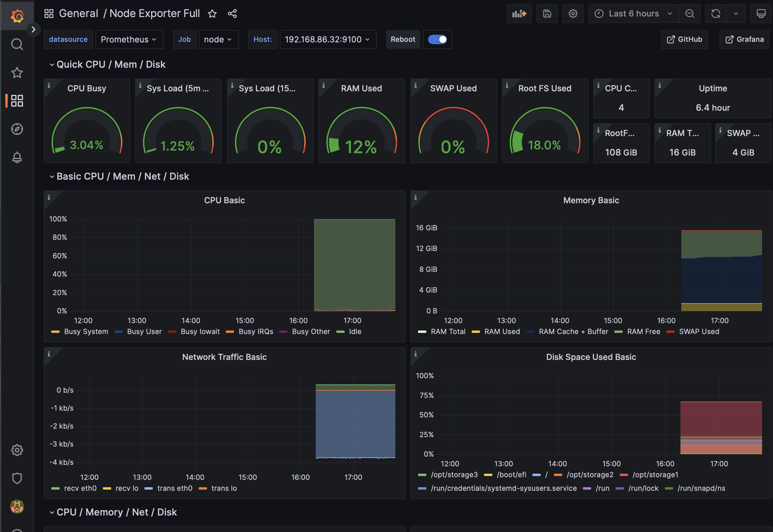Open dashboard settings gear in the top bar
The image size is (773, 532).
coord(573,14)
